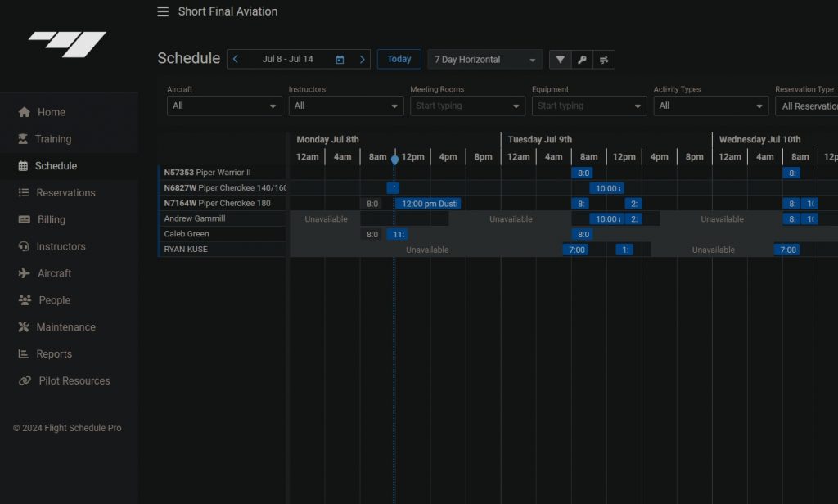The height and width of the screenshot is (504, 838).
Task: Expand the 7 Day Horizontal view dropdown
Action: [484, 60]
